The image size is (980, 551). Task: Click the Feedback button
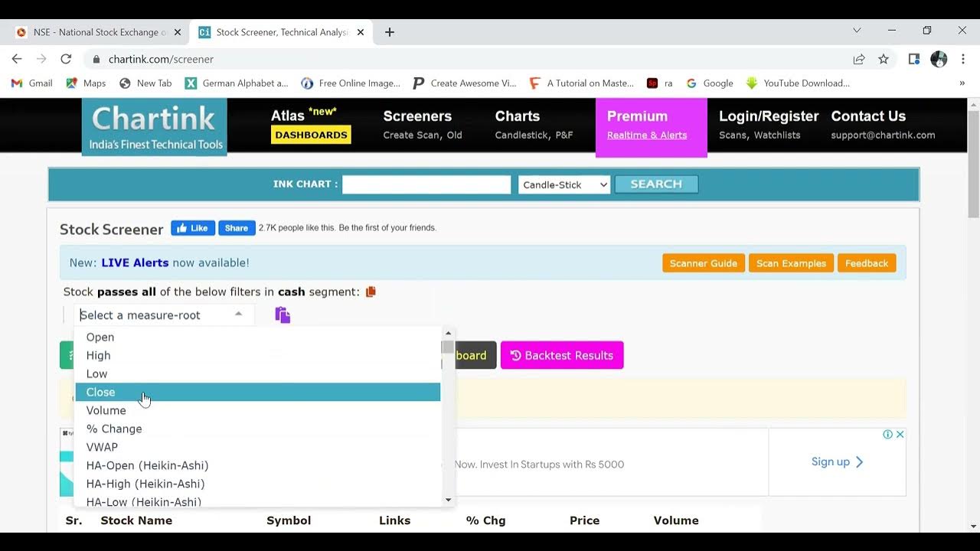click(x=867, y=263)
